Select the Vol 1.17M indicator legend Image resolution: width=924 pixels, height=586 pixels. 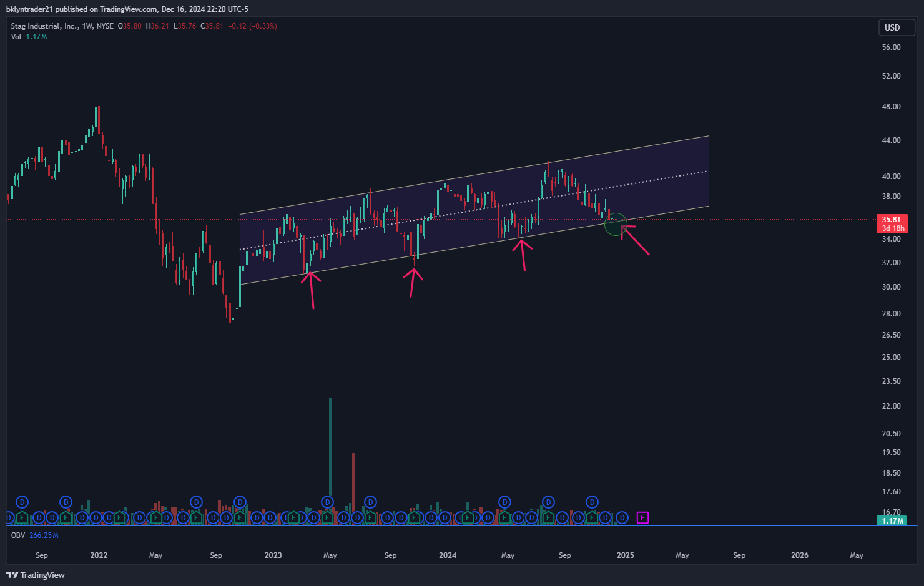tap(29, 37)
